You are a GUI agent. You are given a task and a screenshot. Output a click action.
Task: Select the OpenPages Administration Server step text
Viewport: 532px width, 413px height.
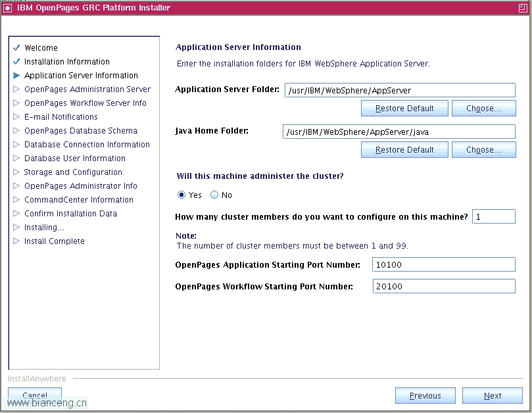(x=87, y=89)
